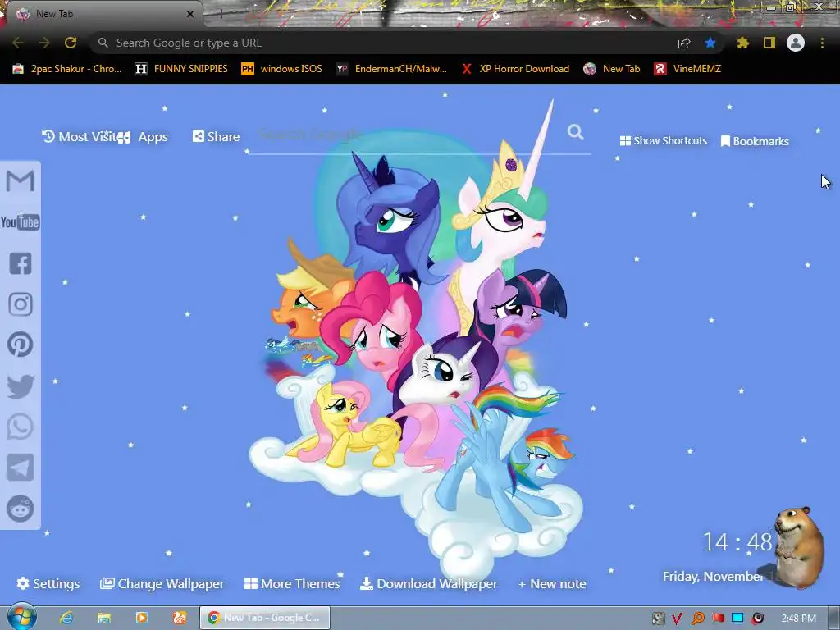Open the New Tab bookmark in the bookmarks bar

[612, 69]
